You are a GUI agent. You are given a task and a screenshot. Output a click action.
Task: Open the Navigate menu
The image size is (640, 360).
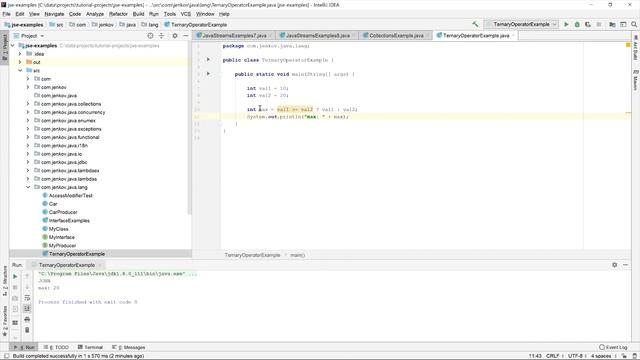[54, 14]
